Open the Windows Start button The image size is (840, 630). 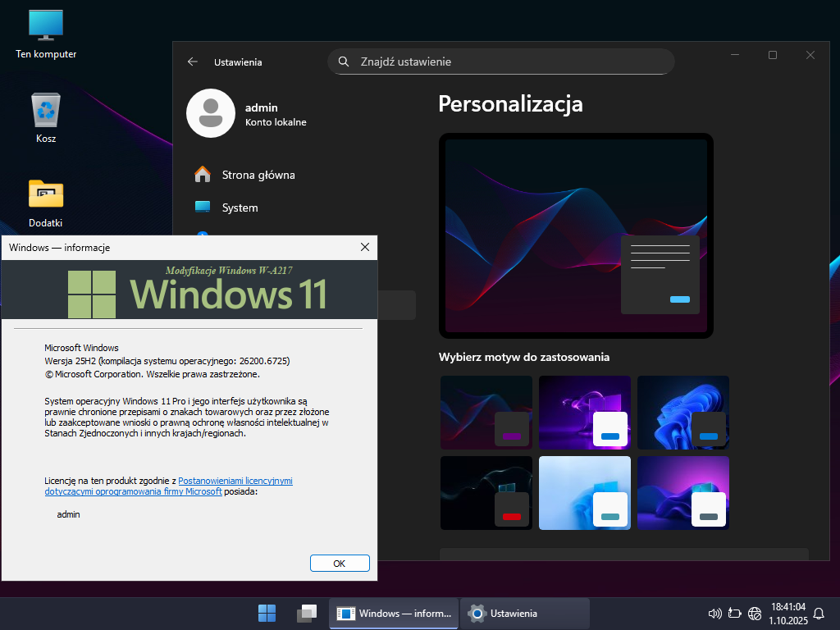267,613
